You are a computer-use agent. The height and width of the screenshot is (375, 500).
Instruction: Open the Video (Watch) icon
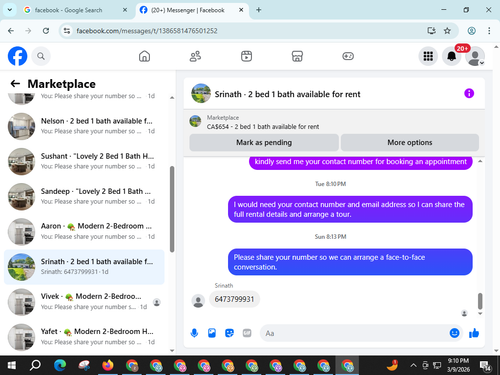pos(246,56)
